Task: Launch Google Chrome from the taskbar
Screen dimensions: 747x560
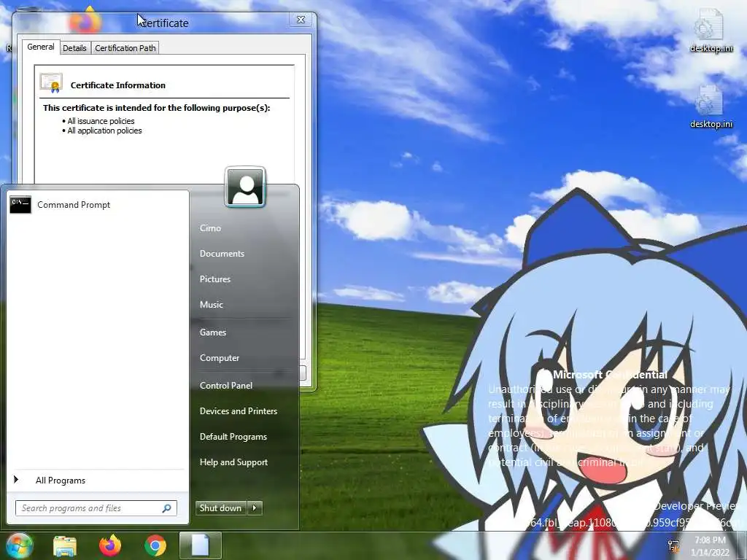Action: pyautogui.click(x=155, y=545)
